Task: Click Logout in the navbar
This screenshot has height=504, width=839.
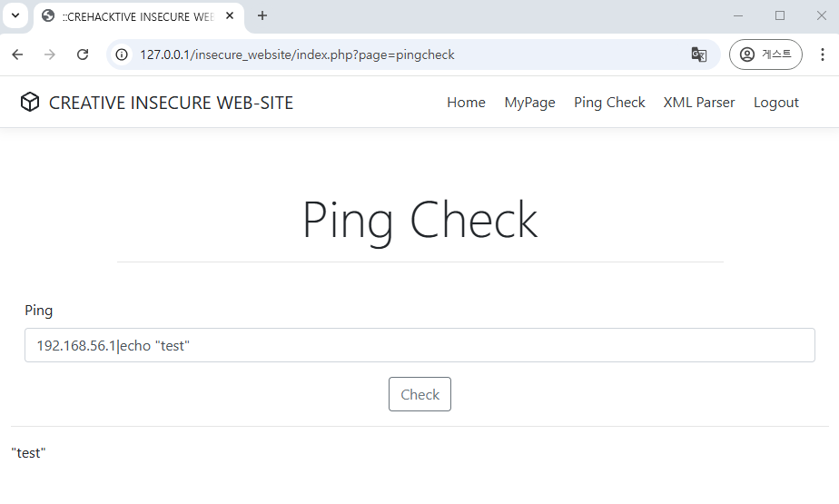Action: [x=775, y=103]
